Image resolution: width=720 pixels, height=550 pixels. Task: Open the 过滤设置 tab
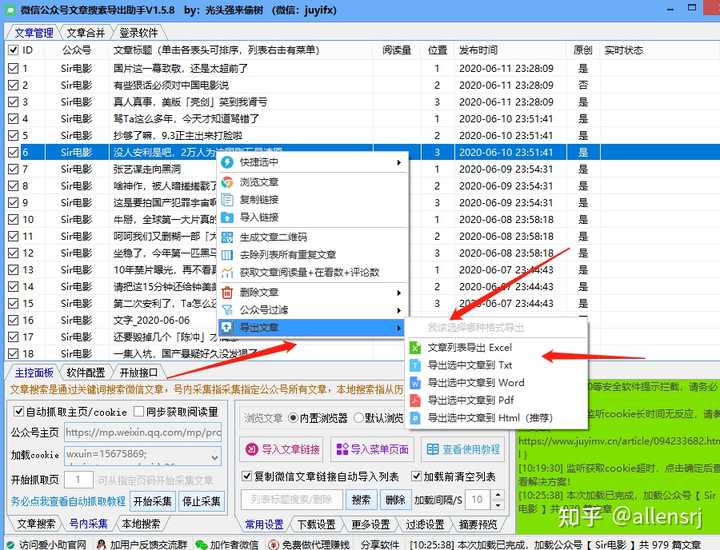(425, 524)
